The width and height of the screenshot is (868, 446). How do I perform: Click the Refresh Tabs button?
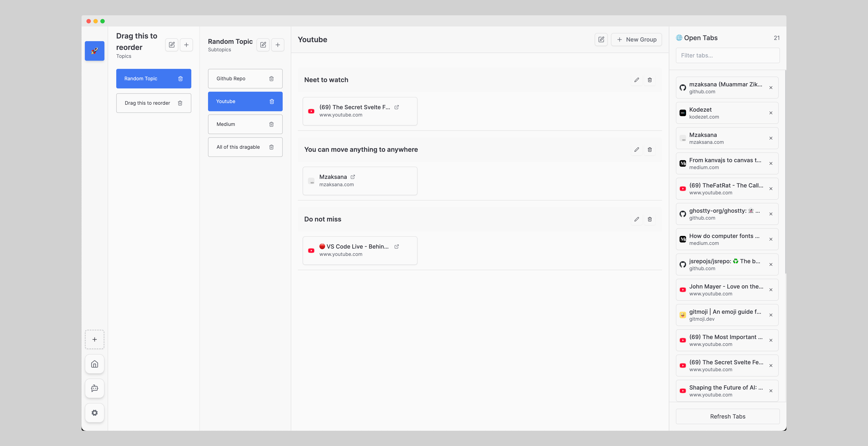727,416
